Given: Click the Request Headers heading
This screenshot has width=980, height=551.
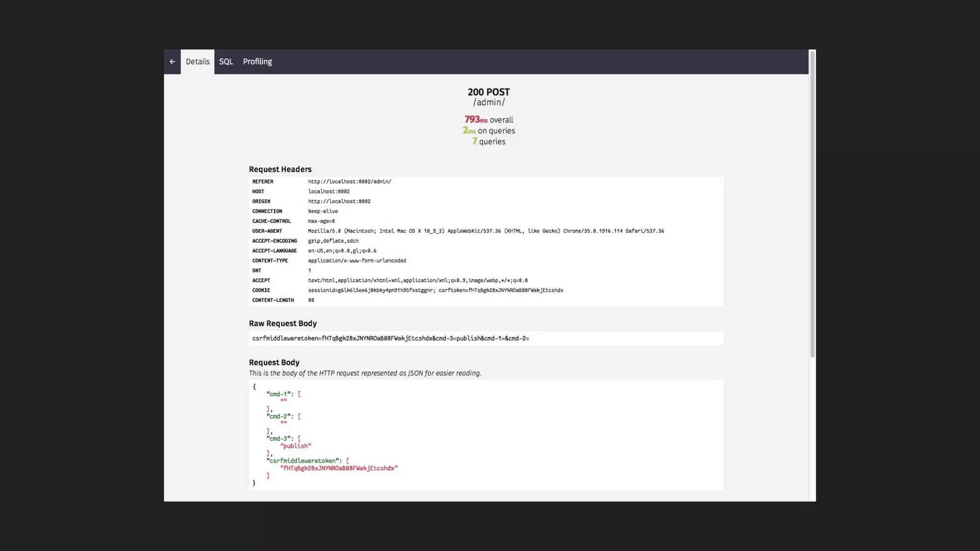Looking at the screenshot, I should pos(280,169).
